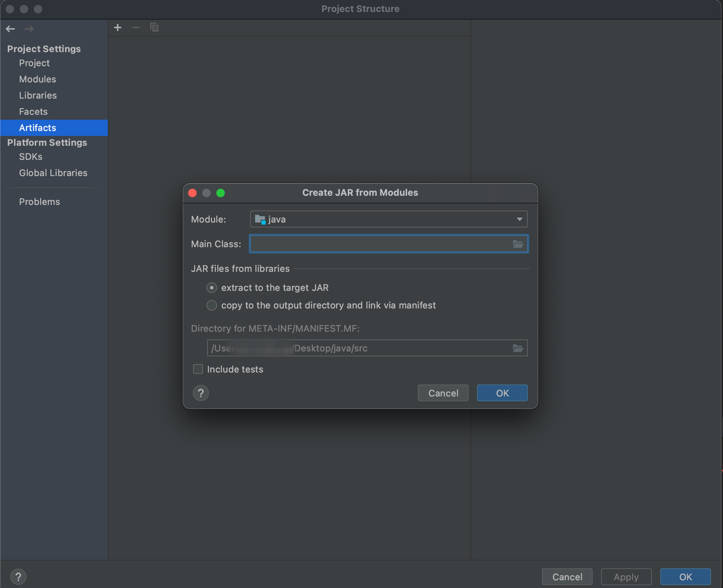
Task: Open help in Create JAR dialog
Action: coord(201,393)
